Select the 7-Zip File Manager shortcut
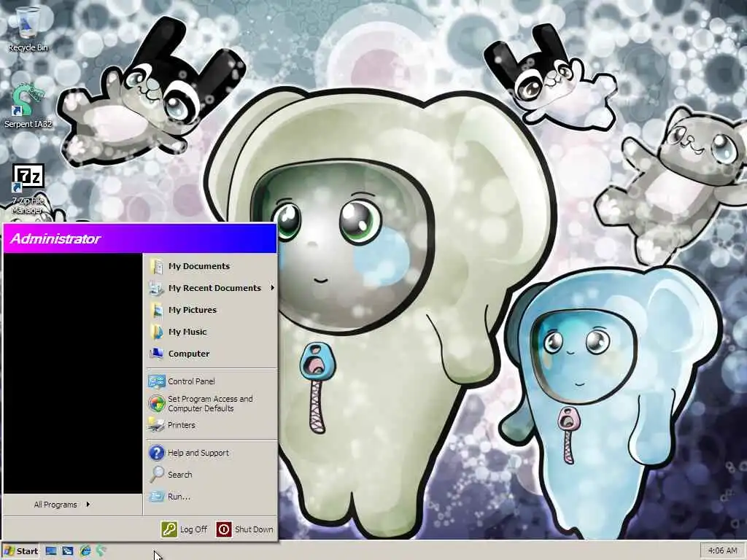 point(28,189)
